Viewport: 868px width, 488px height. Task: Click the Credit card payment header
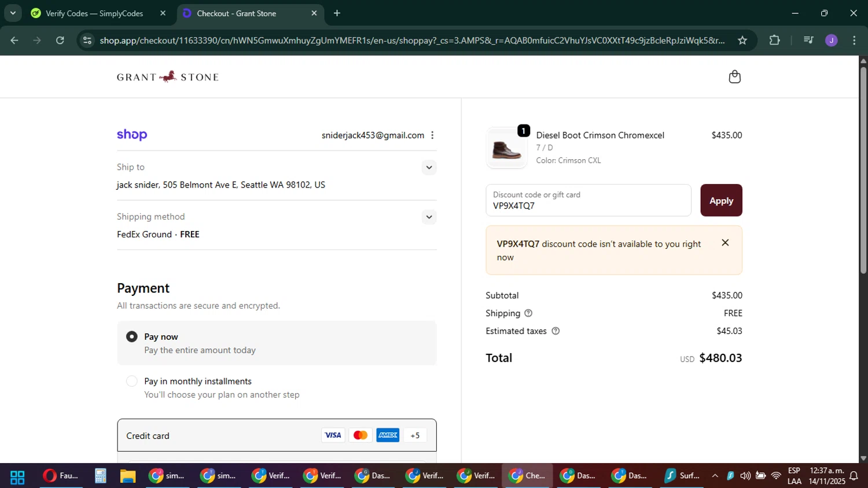click(x=277, y=435)
